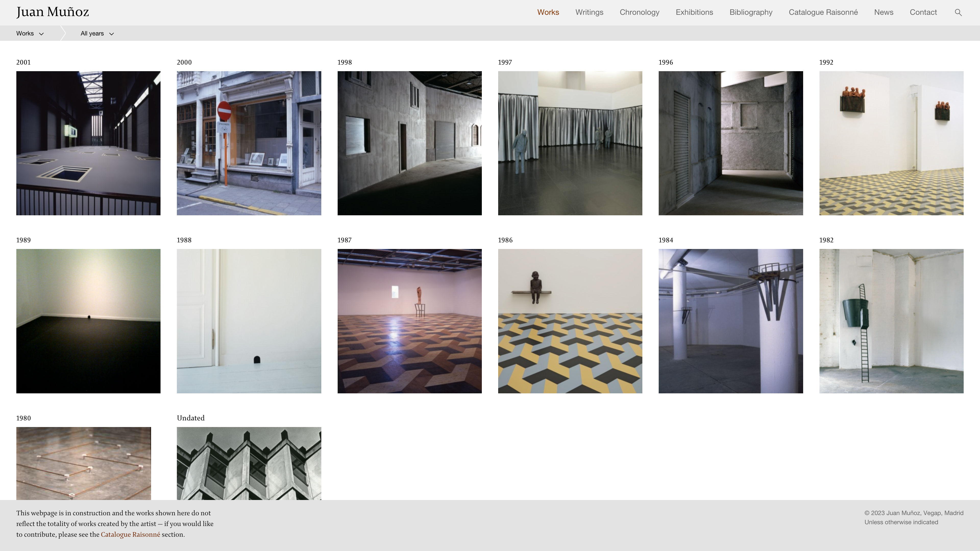Screen dimensions: 980x551
Task: Click the 1988 year heading
Action: (184, 240)
